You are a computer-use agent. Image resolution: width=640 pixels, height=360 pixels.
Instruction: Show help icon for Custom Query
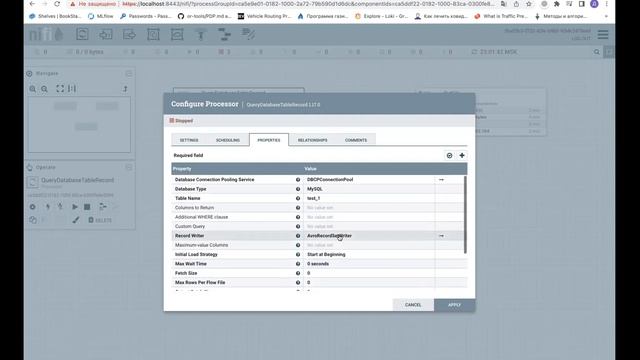(x=298, y=227)
